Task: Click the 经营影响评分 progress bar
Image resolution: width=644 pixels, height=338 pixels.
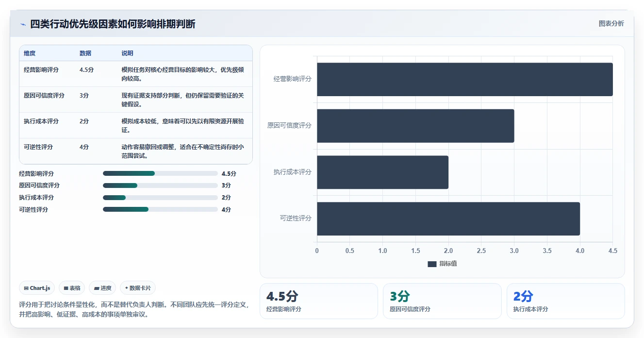Action: click(x=160, y=173)
